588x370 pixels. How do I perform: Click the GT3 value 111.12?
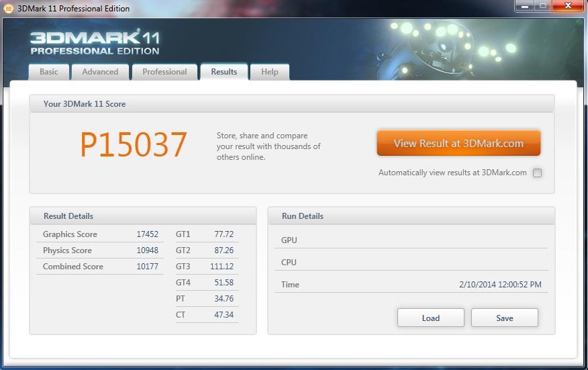click(x=222, y=267)
